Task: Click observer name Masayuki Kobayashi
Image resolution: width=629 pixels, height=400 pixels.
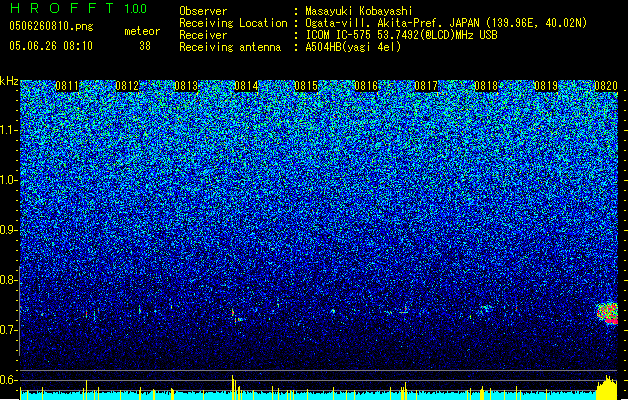Action: 359,11
